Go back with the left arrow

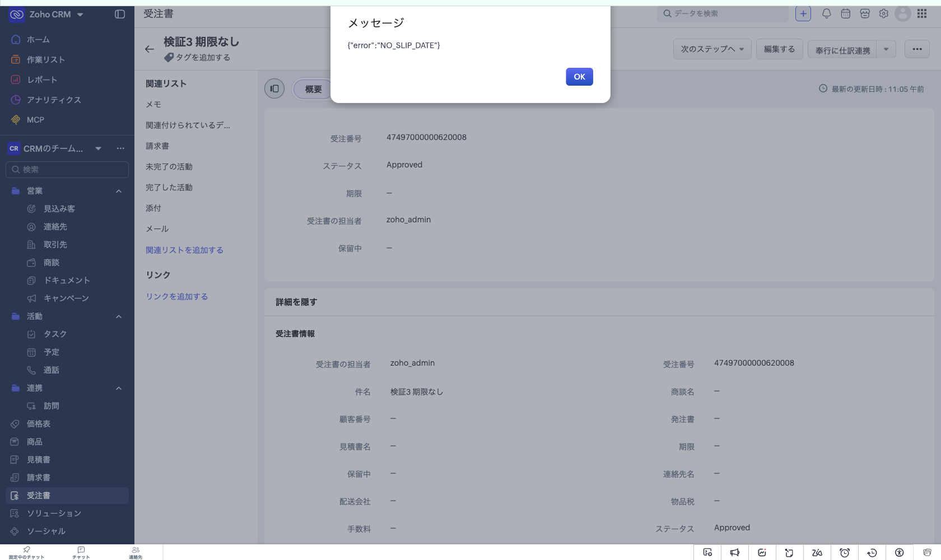[x=150, y=49]
